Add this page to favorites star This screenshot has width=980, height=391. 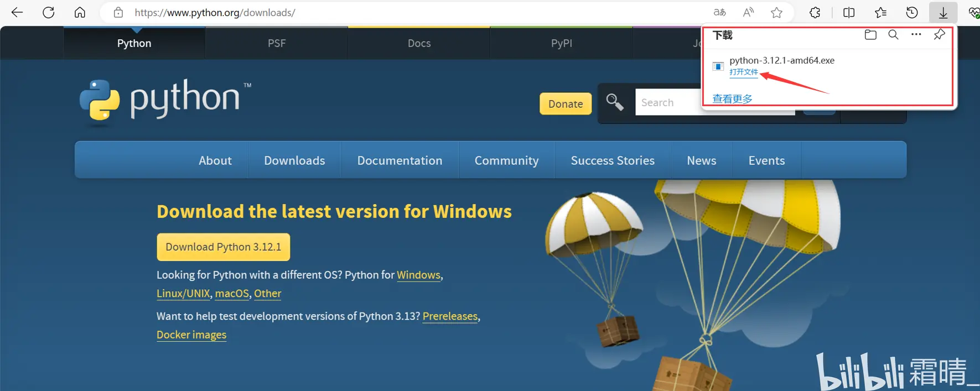point(777,12)
